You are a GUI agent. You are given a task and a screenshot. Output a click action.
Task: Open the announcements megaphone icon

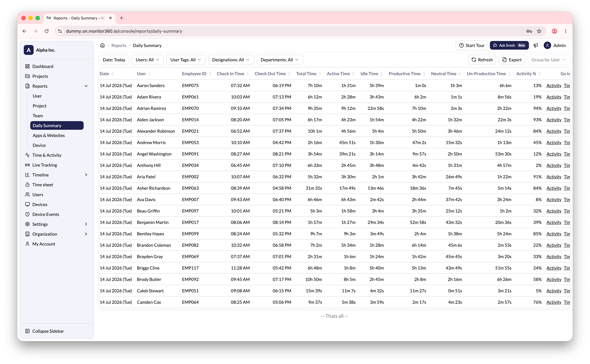point(536,45)
